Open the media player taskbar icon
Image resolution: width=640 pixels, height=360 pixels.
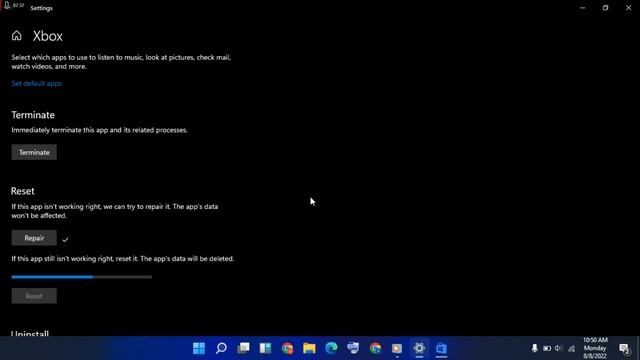397,348
